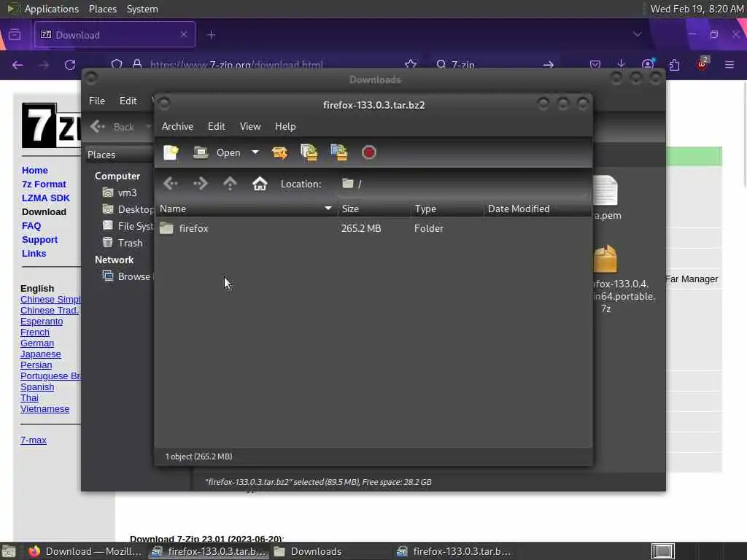This screenshot has width=747, height=560.
Task: Click Back button in Downloads window
Action: 113,127
